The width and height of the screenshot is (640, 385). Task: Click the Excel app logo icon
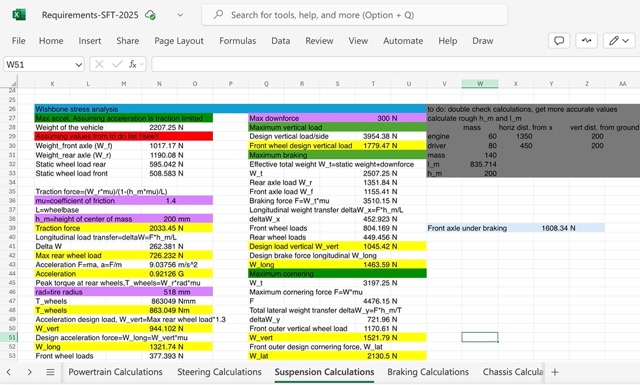(x=19, y=15)
